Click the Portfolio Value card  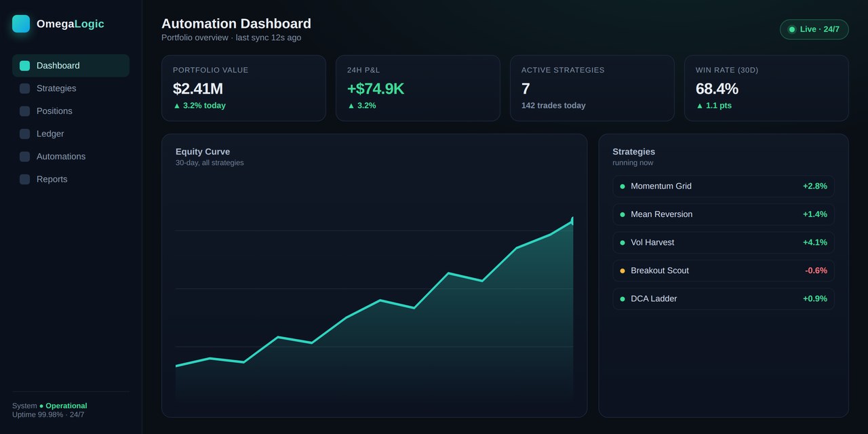click(x=243, y=88)
